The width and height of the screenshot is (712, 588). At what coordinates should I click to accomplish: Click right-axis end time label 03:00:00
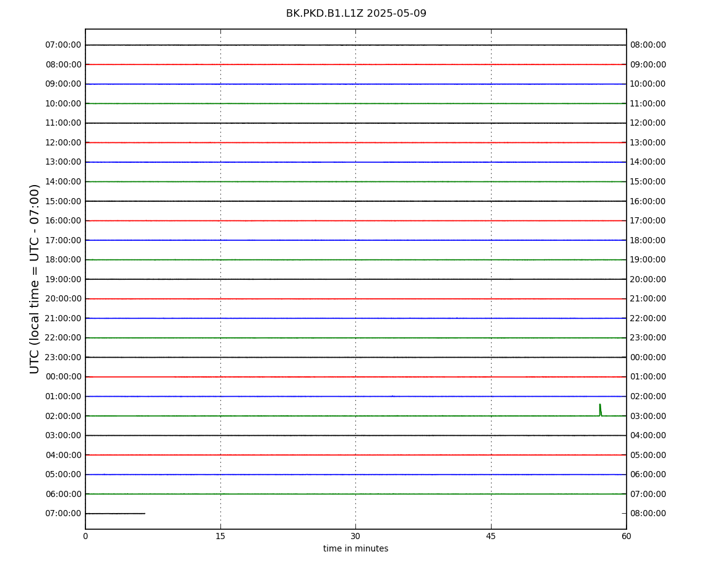648,416
